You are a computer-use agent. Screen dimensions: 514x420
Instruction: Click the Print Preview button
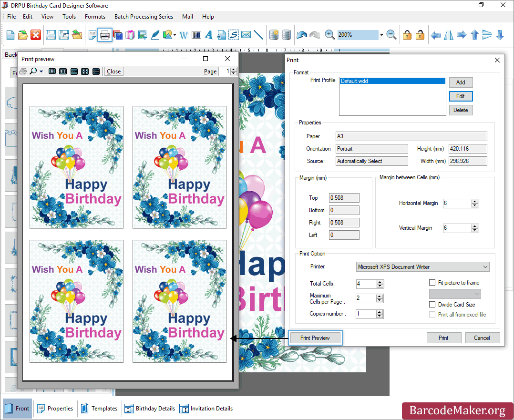tap(315, 338)
